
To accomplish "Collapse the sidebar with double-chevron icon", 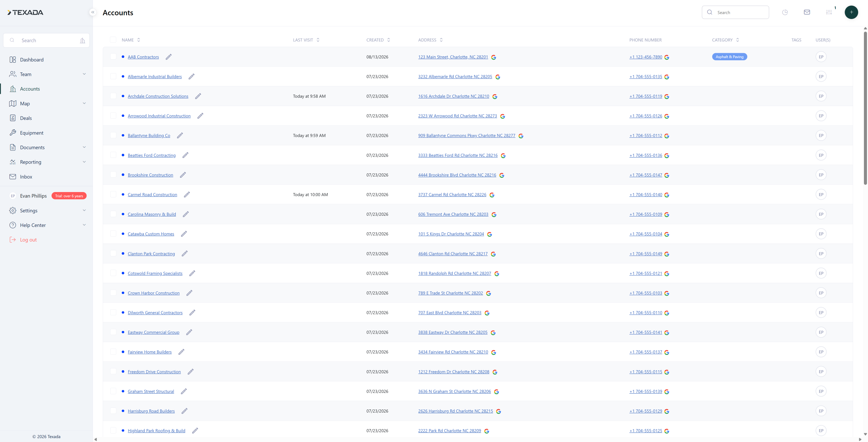I will click(x=93, y=12).
